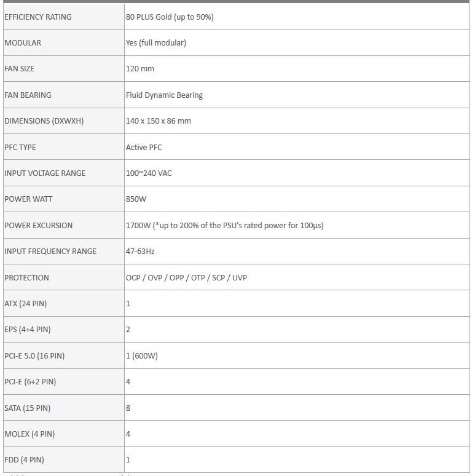This screenshot has width=475, height=476.
Task: Click the POWER EXCURSION label
Action: click(x=38, y=226)
